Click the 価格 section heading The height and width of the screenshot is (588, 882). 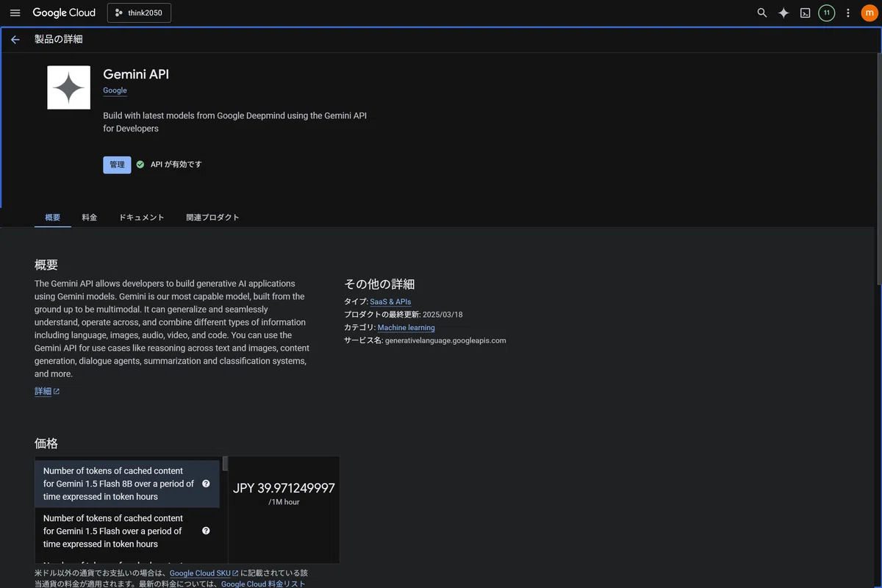click(x=46, y=444)
